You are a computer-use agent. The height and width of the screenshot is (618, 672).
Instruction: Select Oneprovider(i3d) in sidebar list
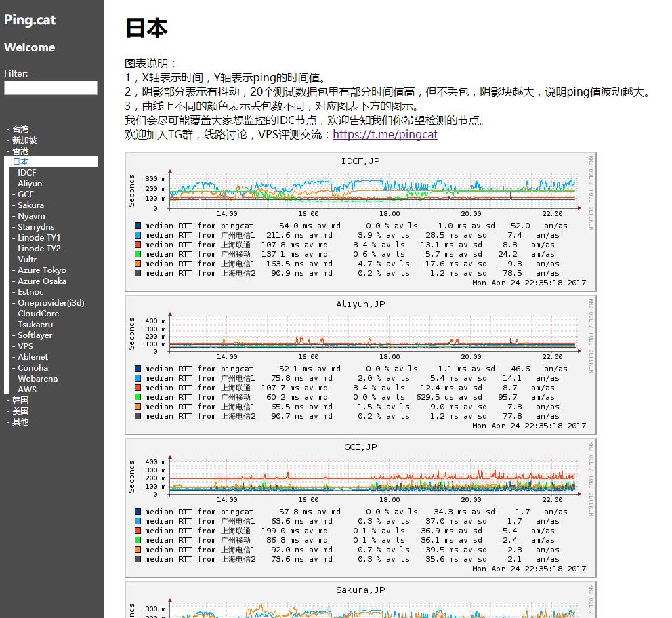click(51, 303)
